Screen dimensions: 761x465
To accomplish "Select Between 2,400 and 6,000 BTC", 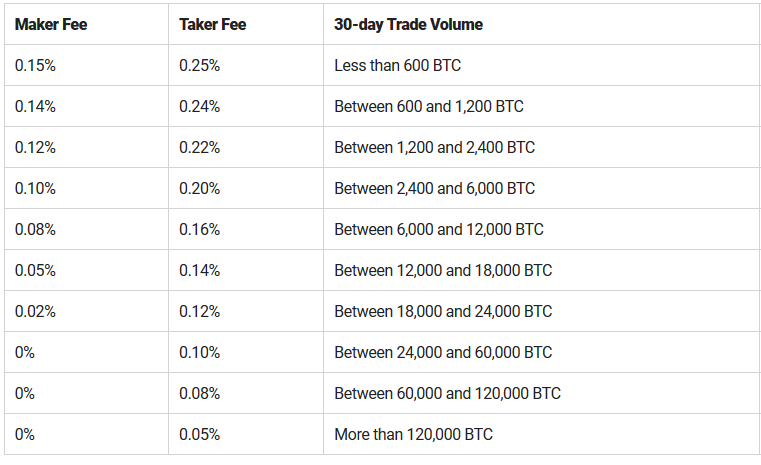I will point(542,188).
